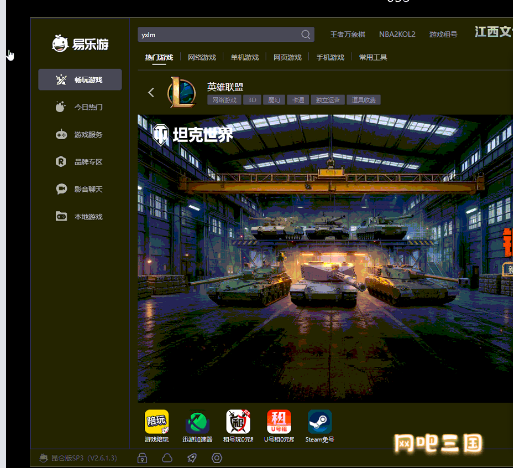Viewport: 513px width, 468px height.
Task: Click the round settings icon in the bottom bar
Action: coord(217,458)
